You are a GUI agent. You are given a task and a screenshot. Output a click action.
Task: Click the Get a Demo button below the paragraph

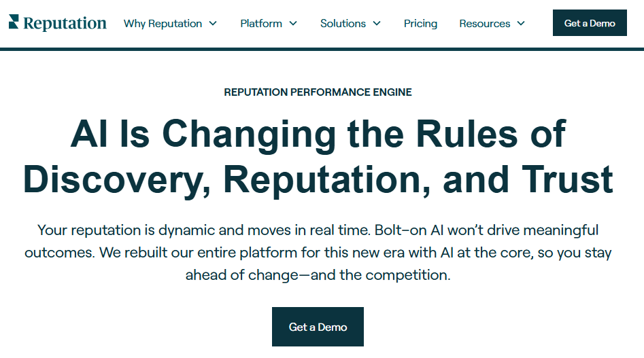tap(318, 327)
